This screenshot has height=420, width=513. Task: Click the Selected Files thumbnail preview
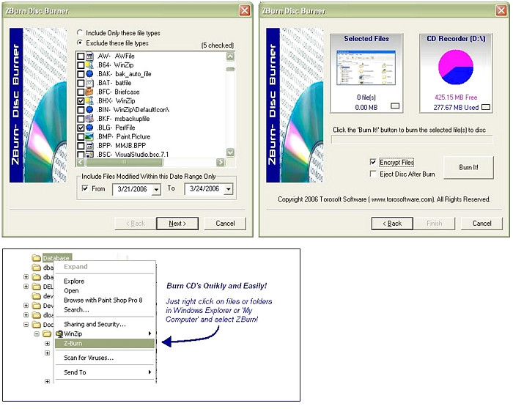[x=366, y=67]
